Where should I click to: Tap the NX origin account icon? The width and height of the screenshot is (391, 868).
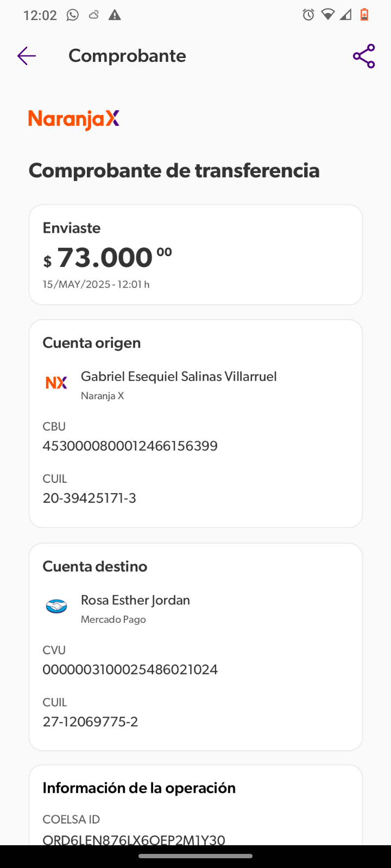tap(56, 383)
